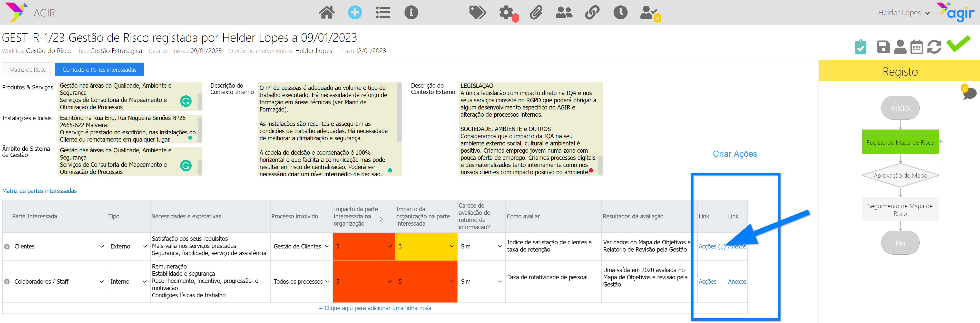Click the green checkmark confirm icon
This screenshot has width=980, height=323.
(958, 44)
